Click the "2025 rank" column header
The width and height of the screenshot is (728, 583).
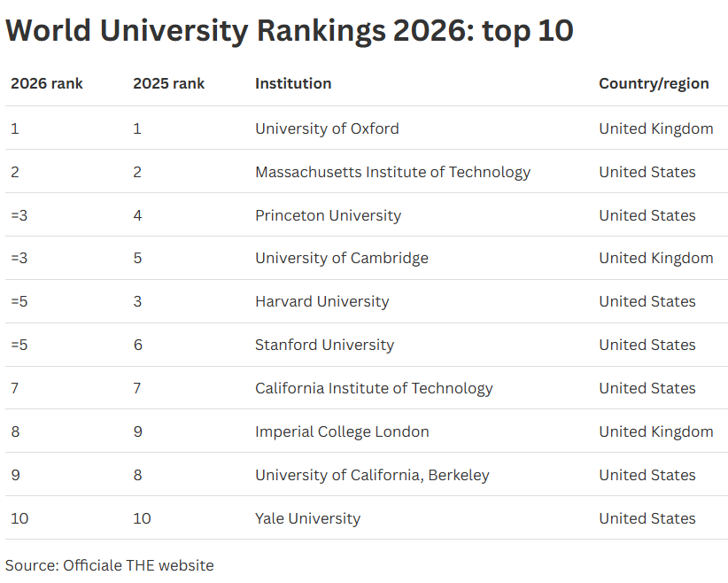click(168, 83)
